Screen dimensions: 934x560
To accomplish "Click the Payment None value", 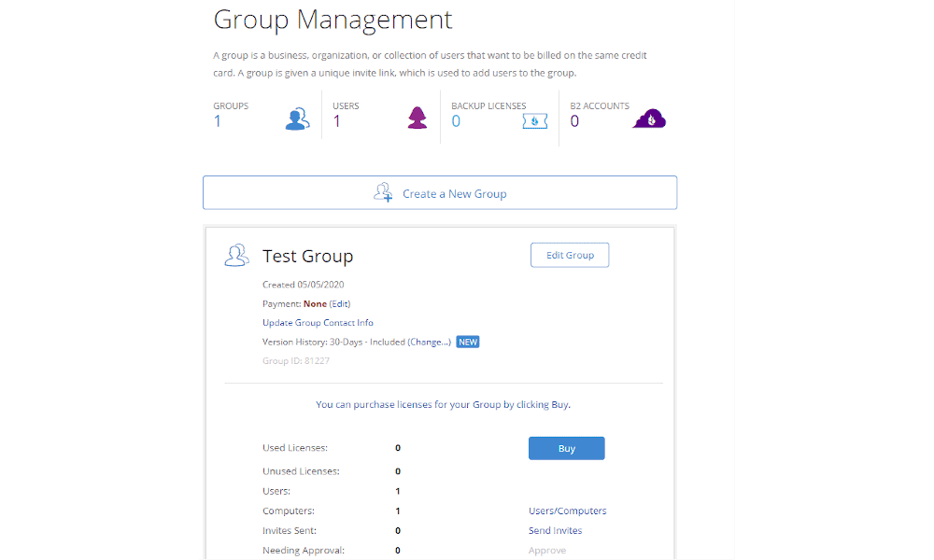I will [315, 303].
